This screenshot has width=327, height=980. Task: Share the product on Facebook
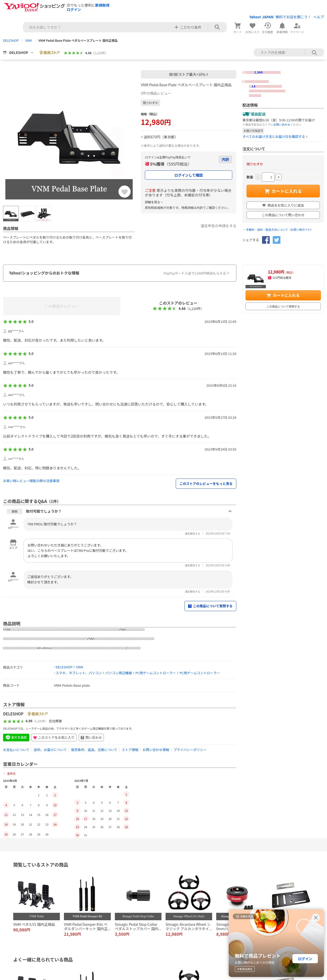pos(266,240)
